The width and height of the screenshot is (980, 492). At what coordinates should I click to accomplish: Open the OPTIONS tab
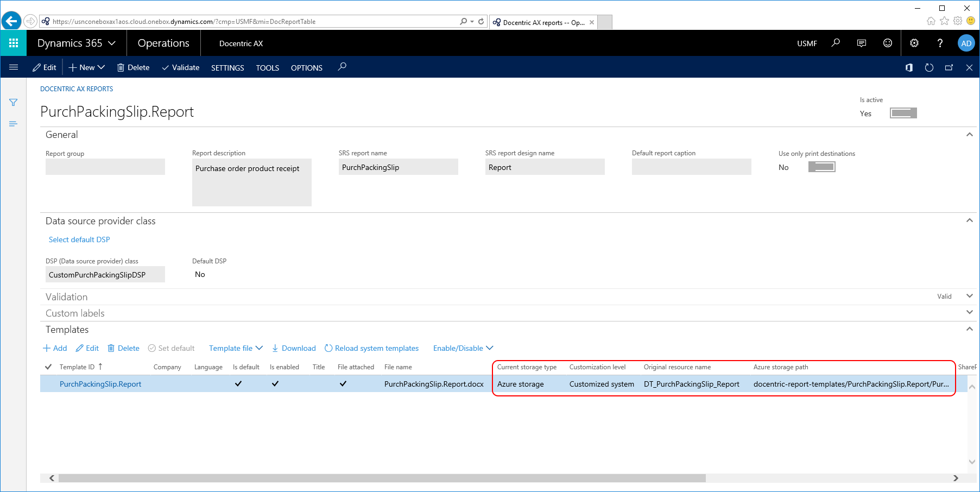coord(307,68)
